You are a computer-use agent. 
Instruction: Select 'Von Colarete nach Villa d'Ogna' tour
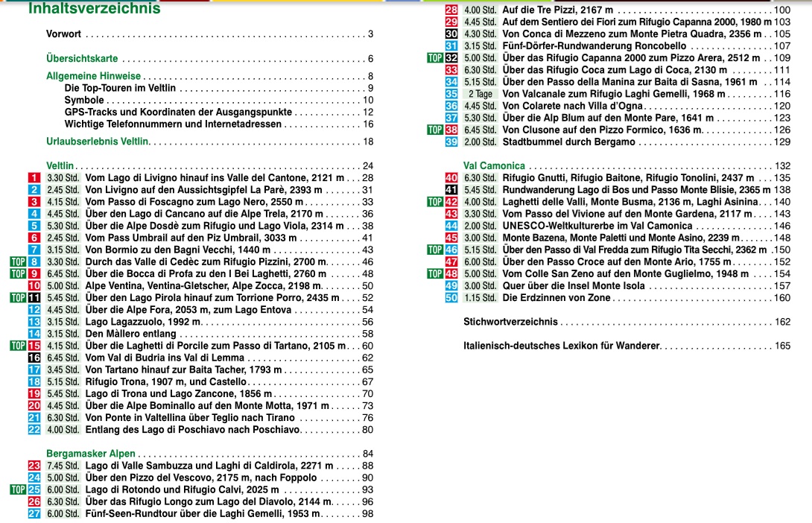tap(572, 106)
